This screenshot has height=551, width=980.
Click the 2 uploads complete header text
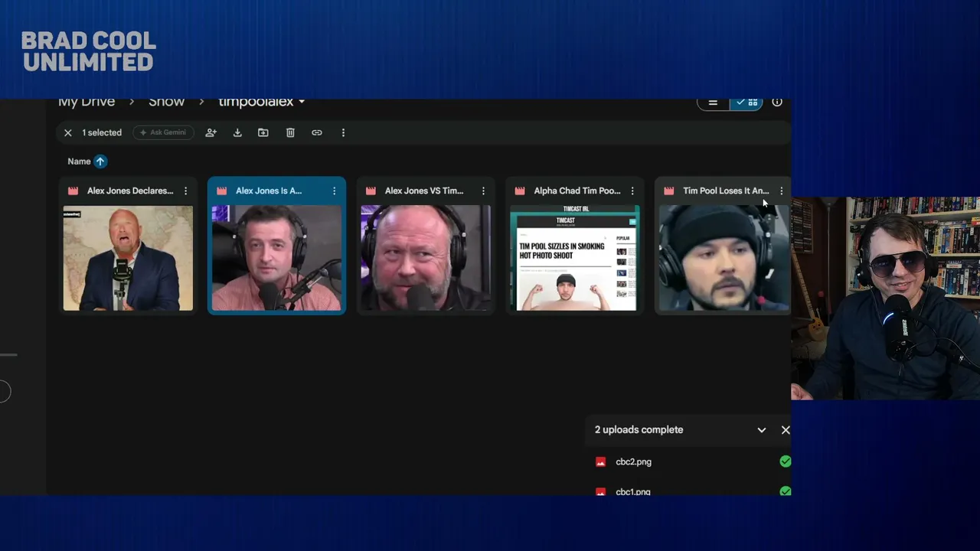tap(639, 430)
